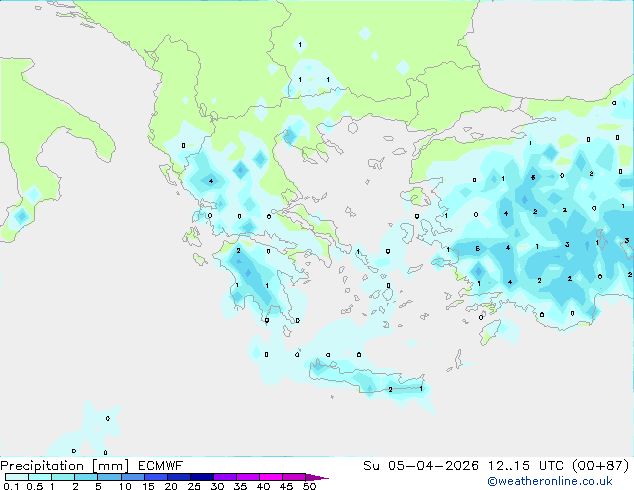The image size is (634, 490).
Task: Click the '35' legend scale value
Action: pyautogui.click(x=240, y=486)
